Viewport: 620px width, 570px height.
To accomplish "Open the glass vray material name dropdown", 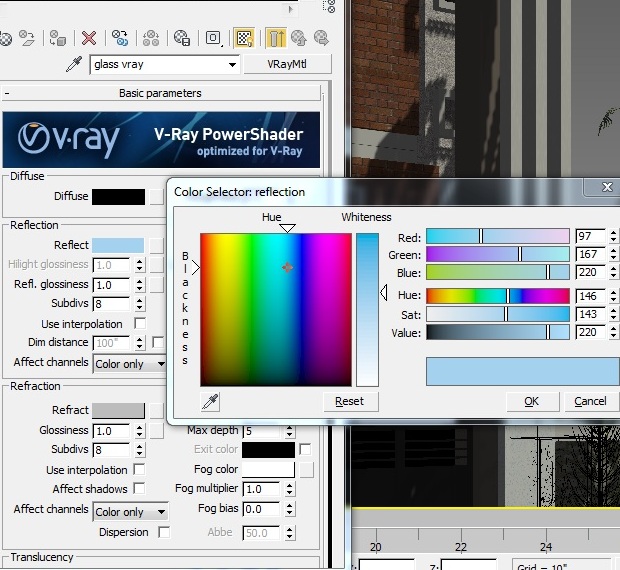I will coord(232,64).
